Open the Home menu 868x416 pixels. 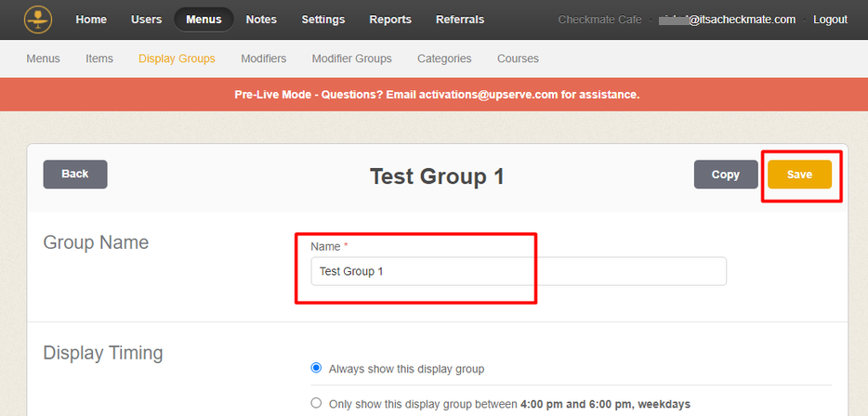pos(91,19)
